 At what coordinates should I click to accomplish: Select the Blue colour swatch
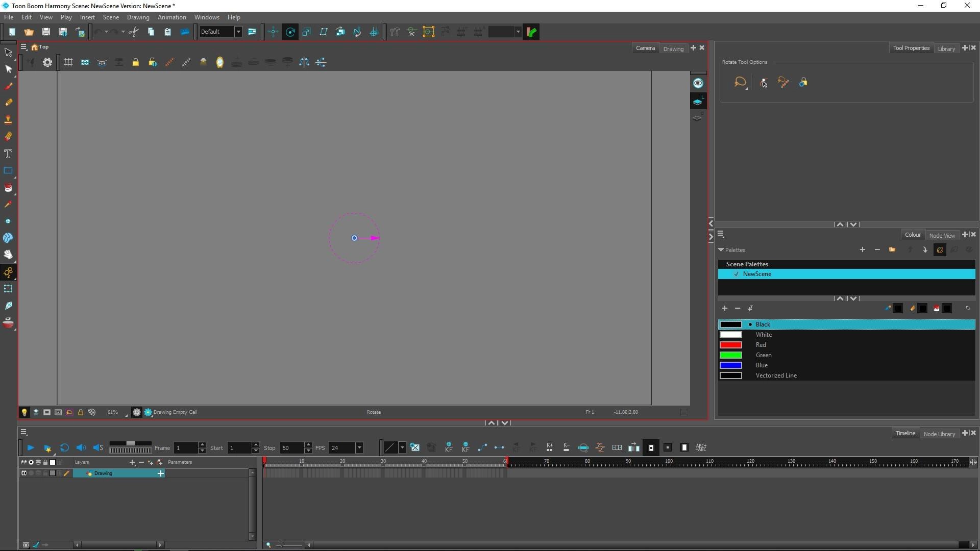[x=730, y=365]
